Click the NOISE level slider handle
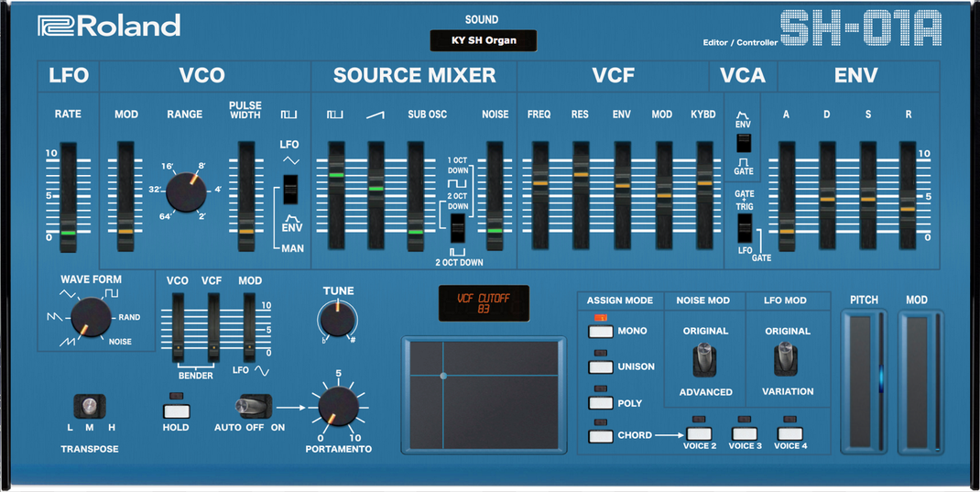 click(495, 231)
